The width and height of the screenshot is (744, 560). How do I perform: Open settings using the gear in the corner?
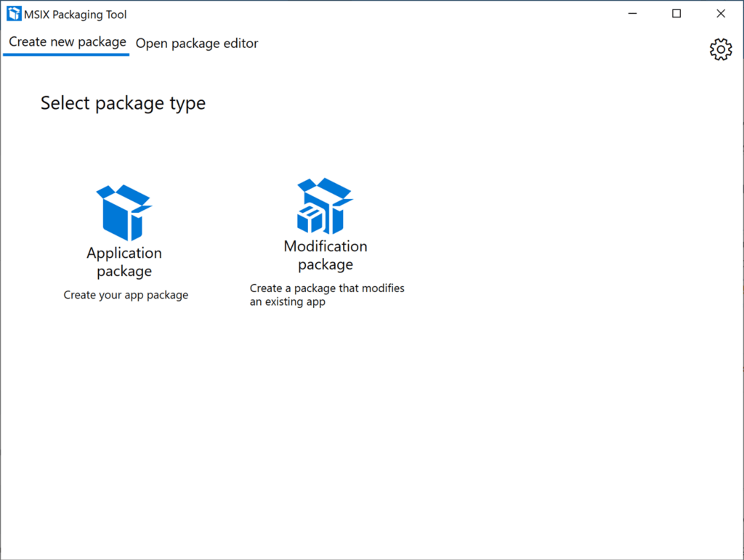pos(720,49)
